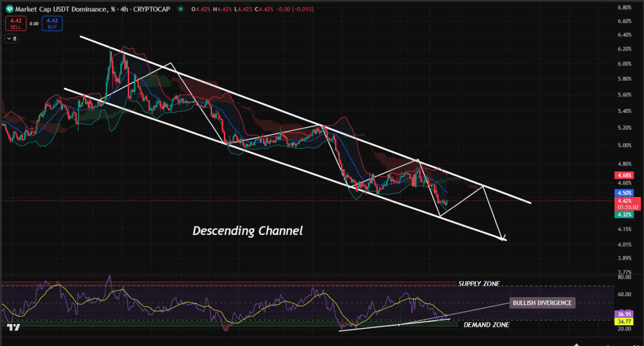Select the Descending Channel text annotation
The width and height of the screenshot is (644, 346).
pyautogui.click(x=248, y=231)
